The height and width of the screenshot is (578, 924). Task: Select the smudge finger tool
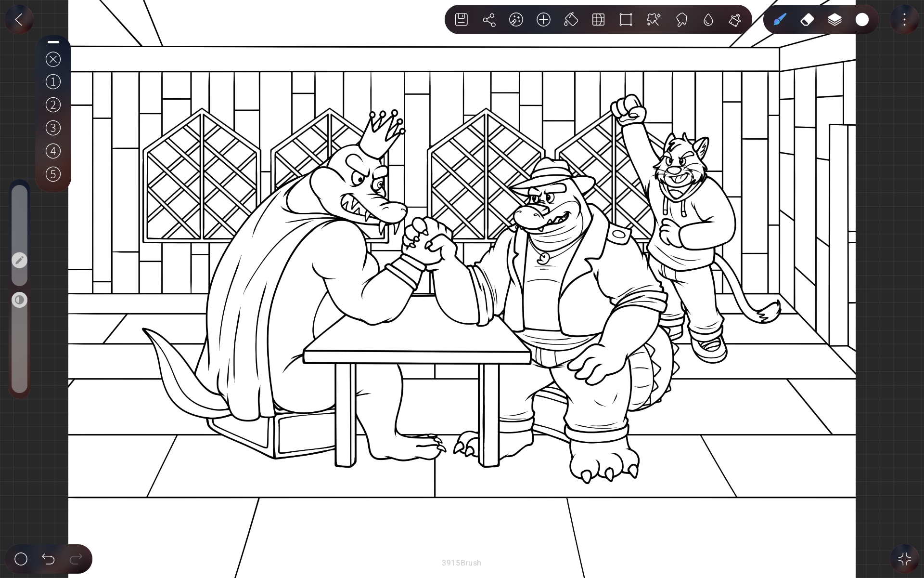[x=681, y=20]
